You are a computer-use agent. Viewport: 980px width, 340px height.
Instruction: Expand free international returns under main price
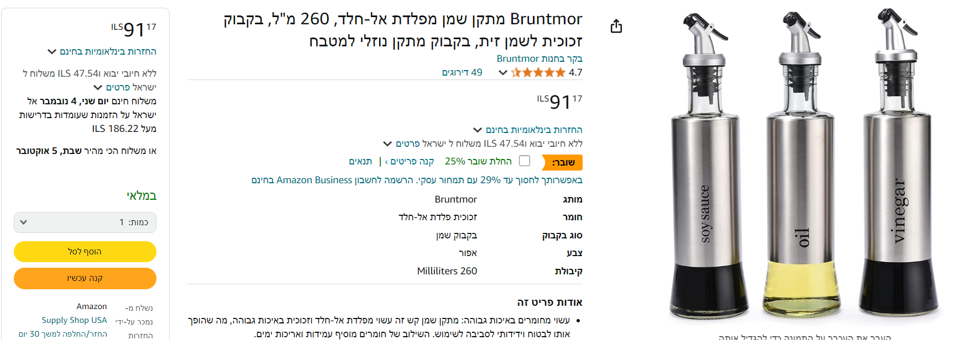(533, 130)
